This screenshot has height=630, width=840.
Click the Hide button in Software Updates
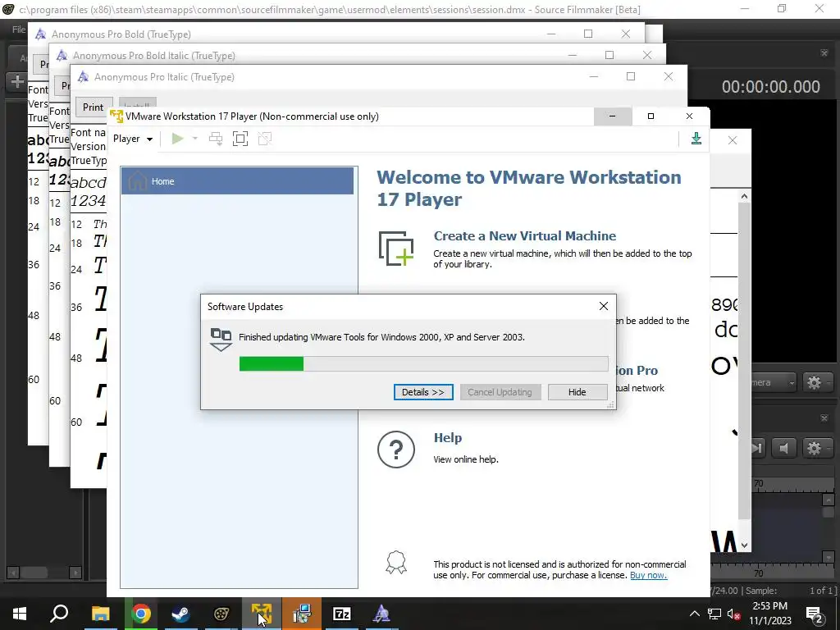[577, 392]
